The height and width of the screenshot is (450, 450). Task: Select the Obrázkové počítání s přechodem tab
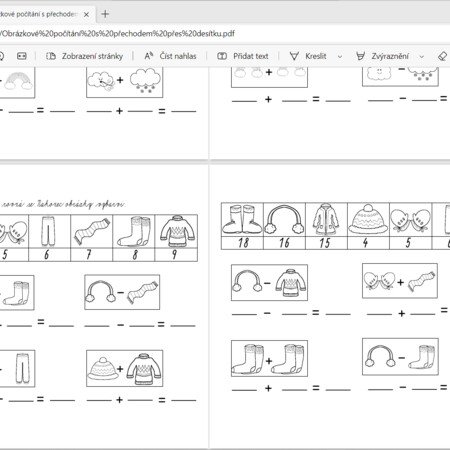pyautogui.click(x=40, y=14)
